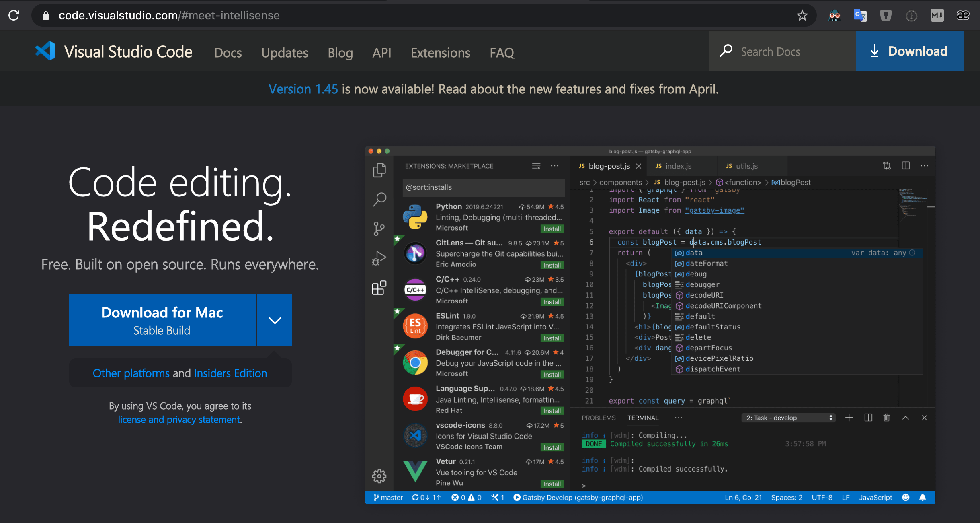Open the Google Translate extension icon

(860, 16)
